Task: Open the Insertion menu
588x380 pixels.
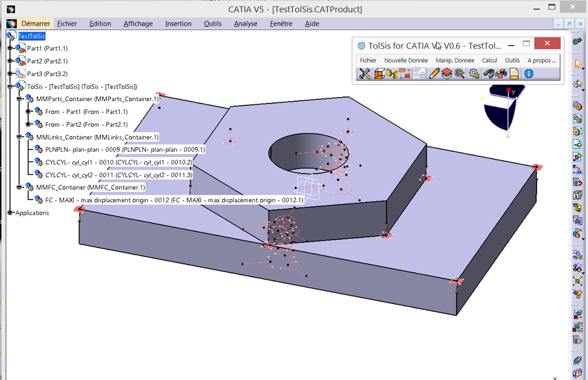Action: coord(178,23)
